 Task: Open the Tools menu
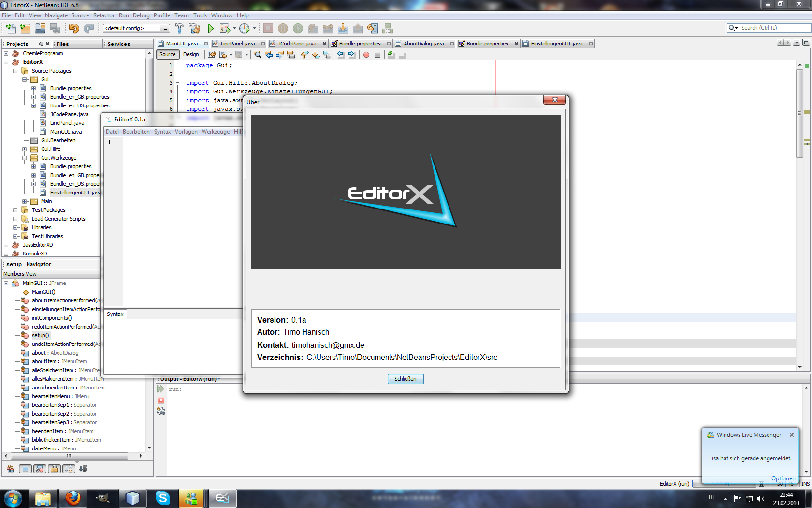tap(200, 15)
